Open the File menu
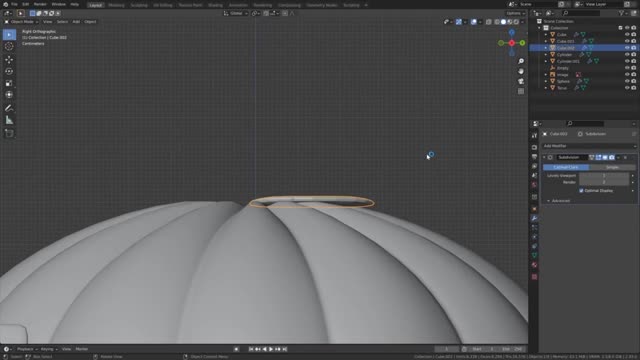The height and width of the screenshot is (360, 640). click(14, 4)
